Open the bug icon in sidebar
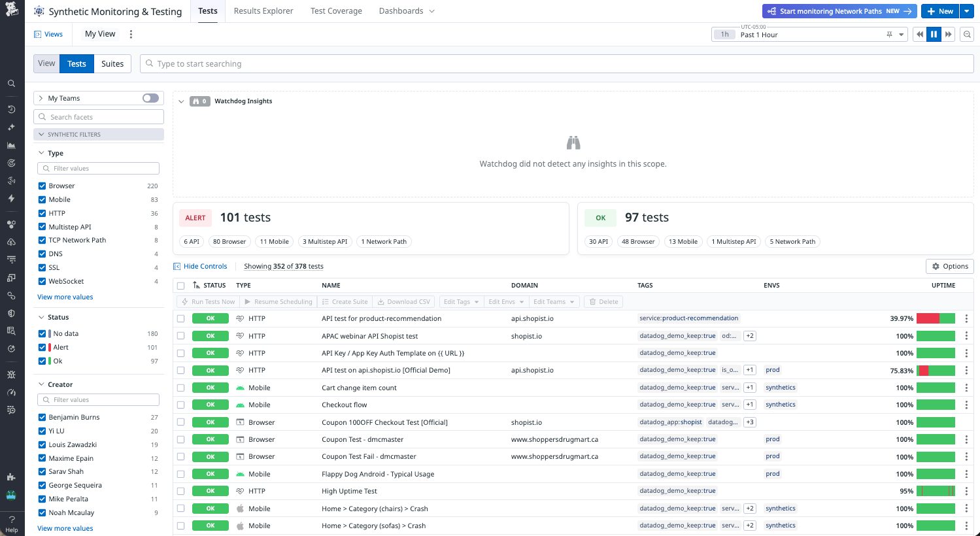The width and height of the screenshot is (980, 536). [11, 375]
